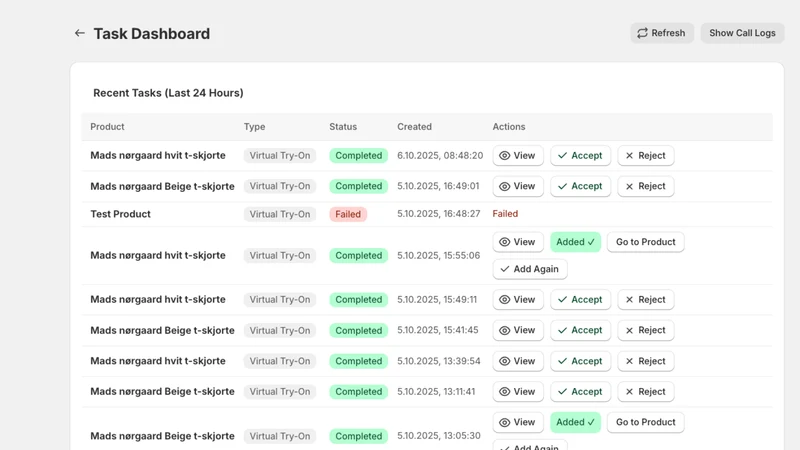The width and height of the screenshot is (800, 450).
Task: Reject the Beige t-skjorte task from 16:49:01
Action: 645,186
